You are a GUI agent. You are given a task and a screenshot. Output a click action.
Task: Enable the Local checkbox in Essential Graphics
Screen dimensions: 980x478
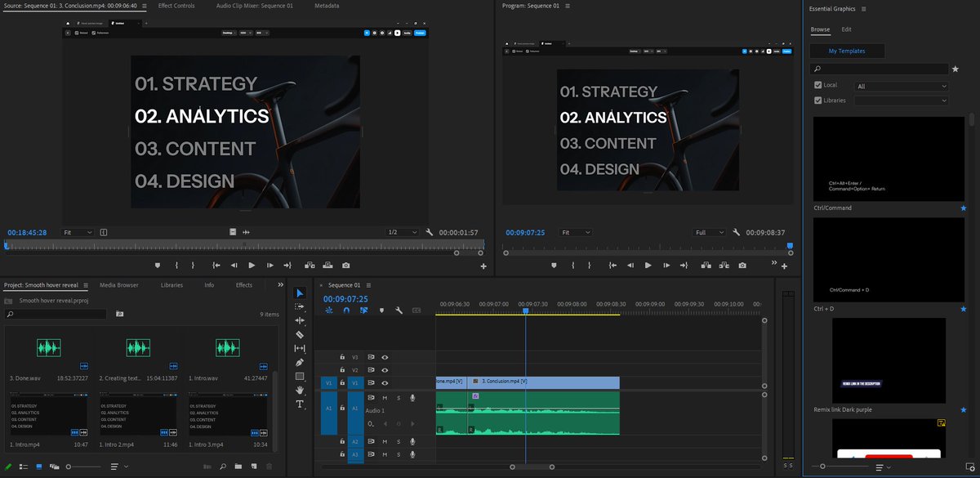click(x=818, y=85)
